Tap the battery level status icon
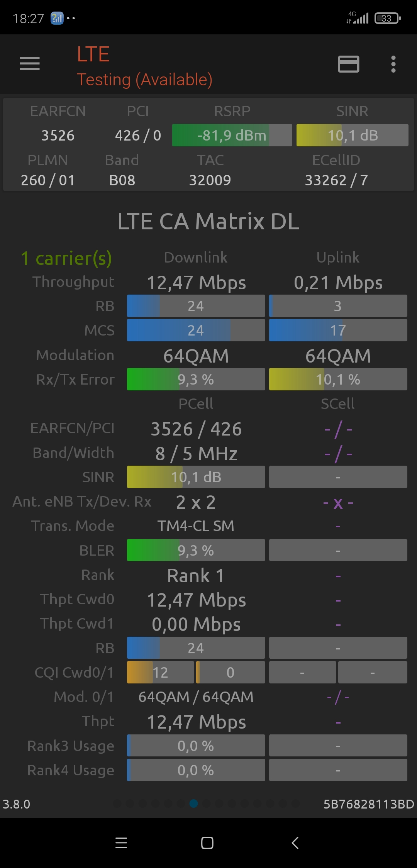 pos(387,18)
